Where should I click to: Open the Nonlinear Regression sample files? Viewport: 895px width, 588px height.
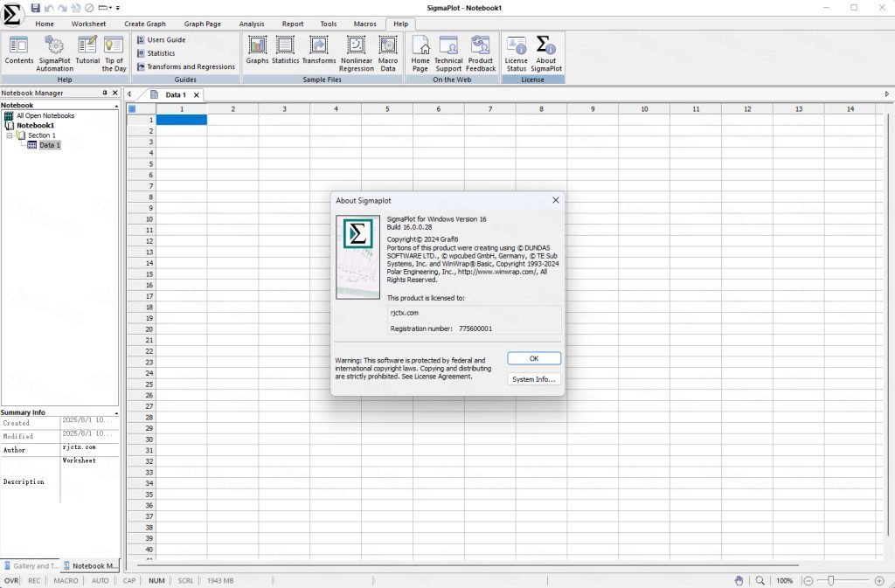pos(357,53)
